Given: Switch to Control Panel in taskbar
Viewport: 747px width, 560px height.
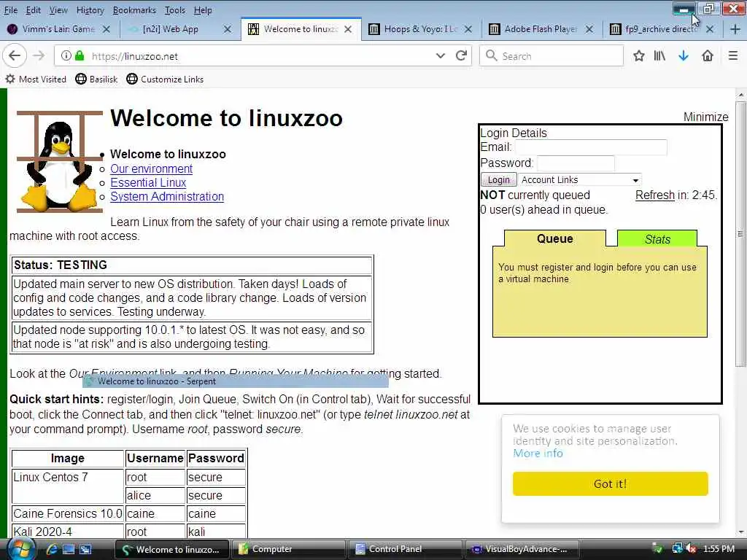Looking at the screenshot, I should (405, 549).
